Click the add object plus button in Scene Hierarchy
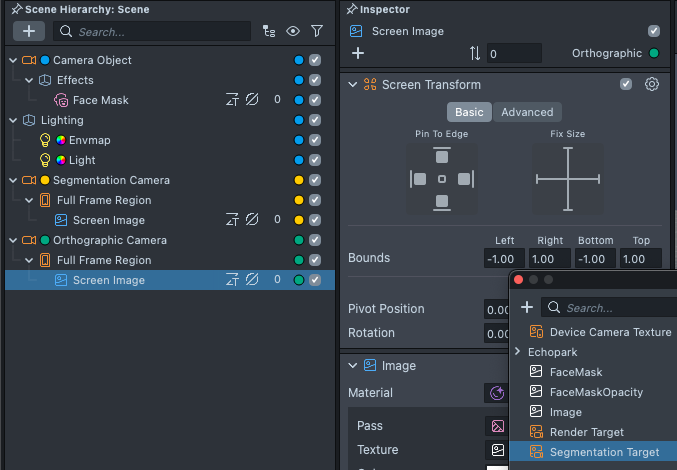 (x=29, y=31)
